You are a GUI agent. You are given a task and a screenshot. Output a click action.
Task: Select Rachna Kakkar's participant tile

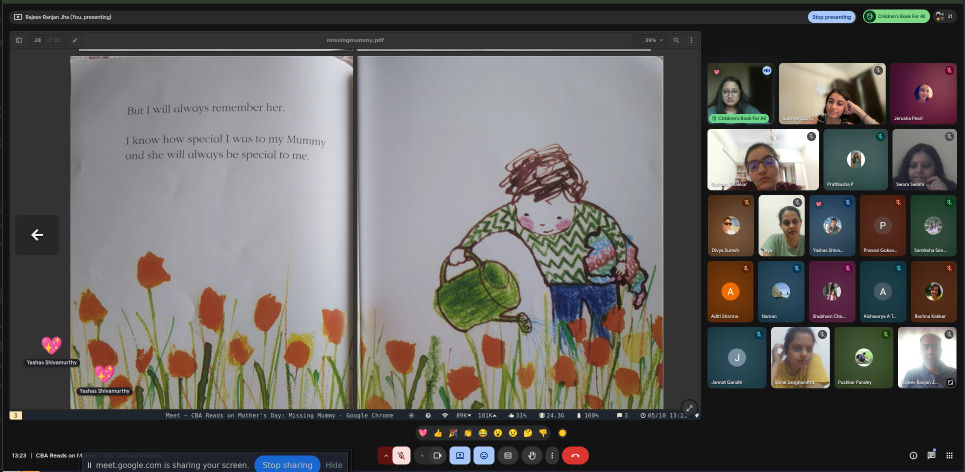coord(934,292)
